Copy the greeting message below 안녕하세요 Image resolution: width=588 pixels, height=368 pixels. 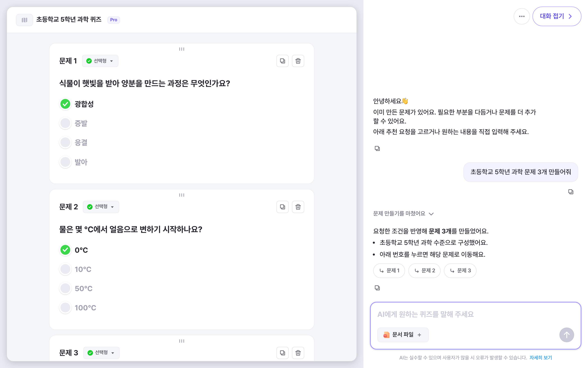tap(377, 148)
